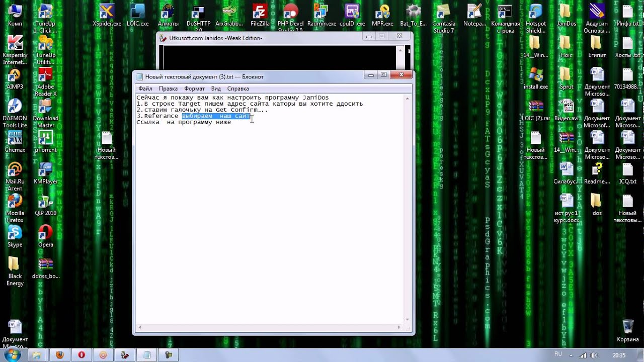Select the dos folder on desktop

(x=597, y=205)
